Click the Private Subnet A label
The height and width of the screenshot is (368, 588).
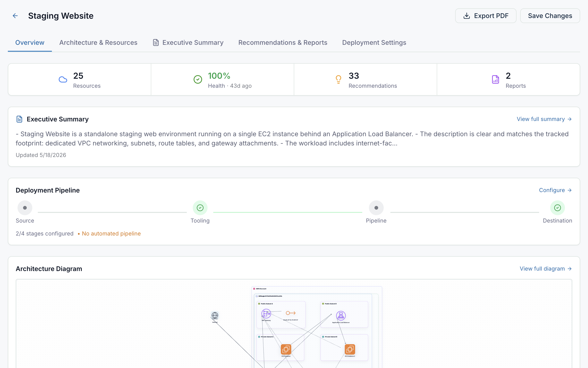coord(267,337)
